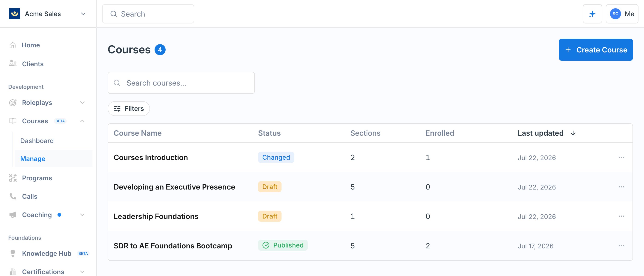Viewport: 644px width, 276px height.
Task: Click the courses count badge 4
Action: pyautogui.click(x=160, y=49)
